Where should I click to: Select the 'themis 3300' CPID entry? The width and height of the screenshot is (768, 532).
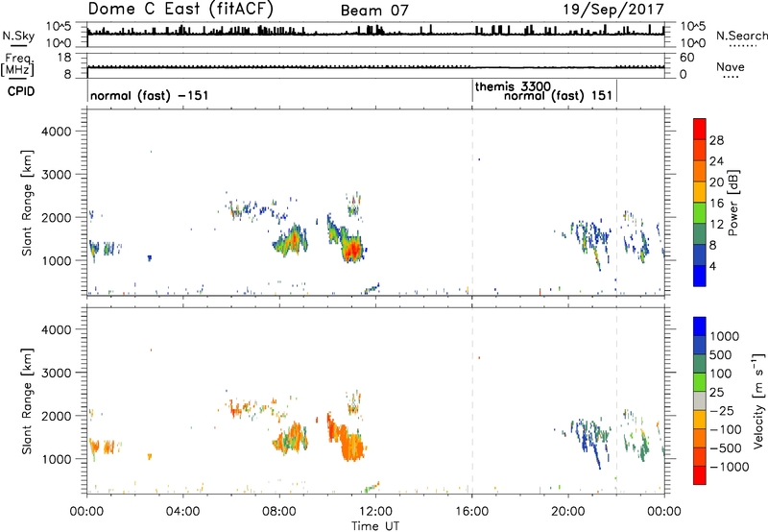(513, 86)
